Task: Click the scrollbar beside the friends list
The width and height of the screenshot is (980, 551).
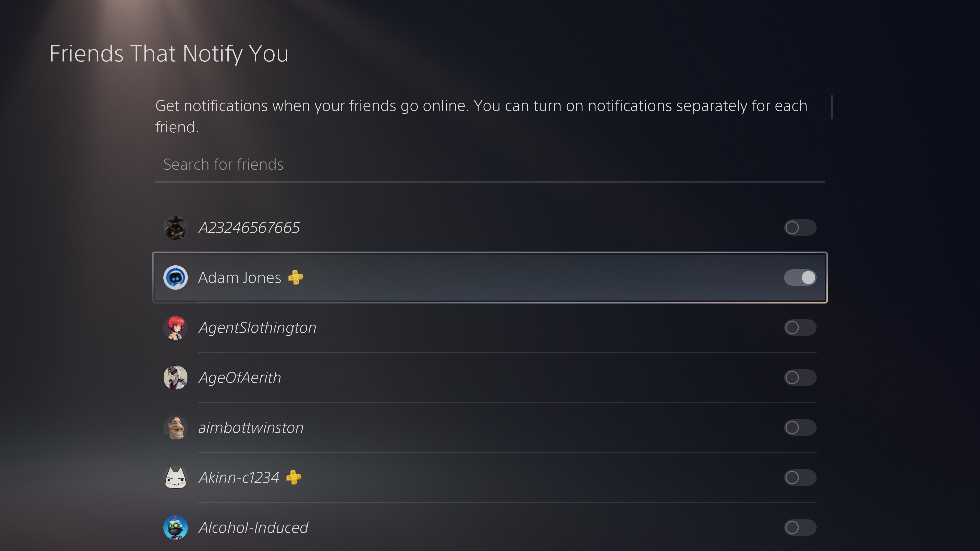Action: [832, 107]
